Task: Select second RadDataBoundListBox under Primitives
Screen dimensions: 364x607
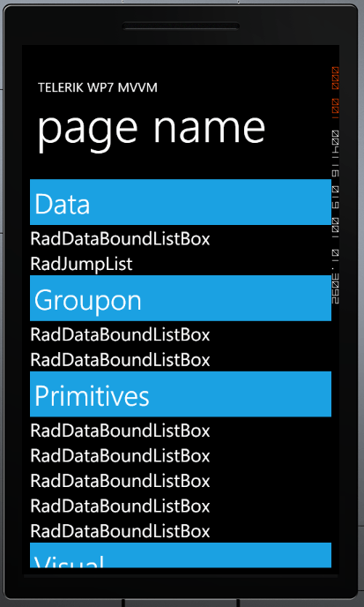Action: pos(120,456)
